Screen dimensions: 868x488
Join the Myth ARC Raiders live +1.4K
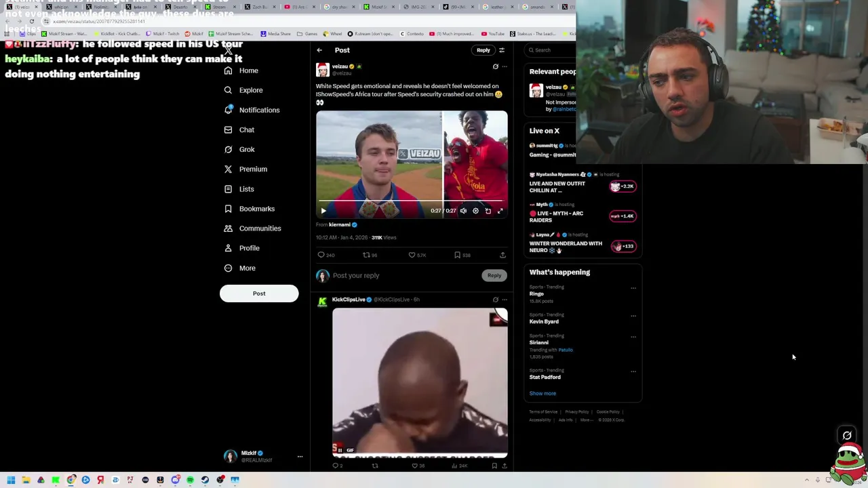[x=623, y=216]
